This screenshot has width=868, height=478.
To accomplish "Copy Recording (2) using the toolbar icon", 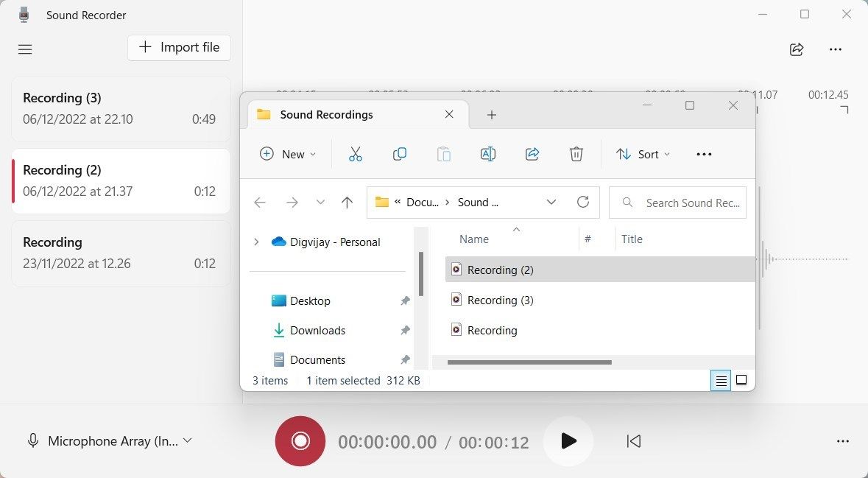I will click(x=400, y=154).
